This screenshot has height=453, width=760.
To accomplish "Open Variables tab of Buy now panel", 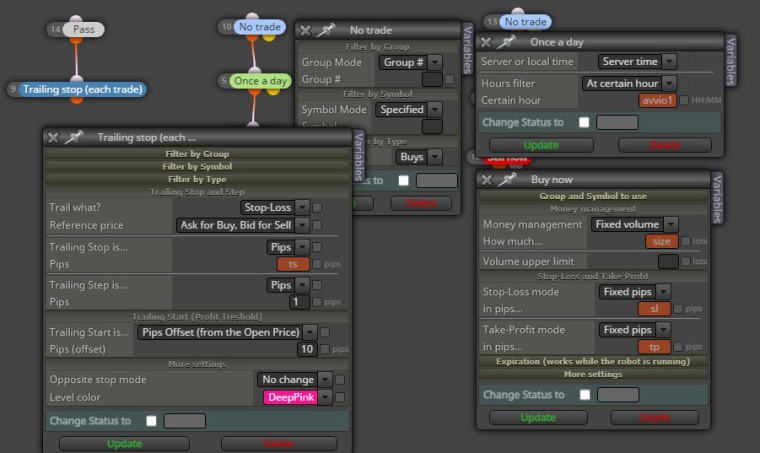I will 717,198.
